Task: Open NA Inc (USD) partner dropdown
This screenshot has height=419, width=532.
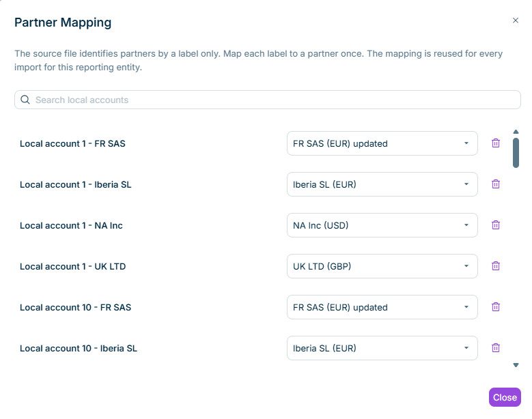Action: tap(382, 225)
